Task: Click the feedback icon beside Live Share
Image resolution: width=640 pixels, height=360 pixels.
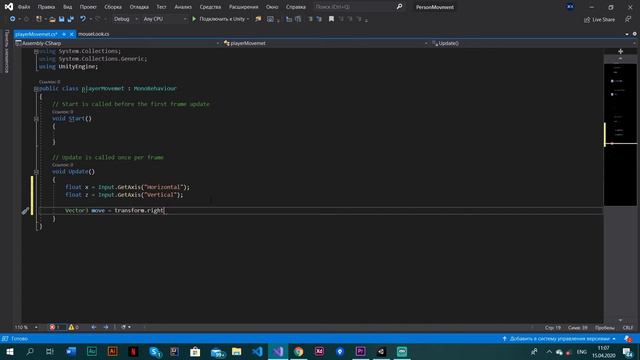Action: point(628,19)
